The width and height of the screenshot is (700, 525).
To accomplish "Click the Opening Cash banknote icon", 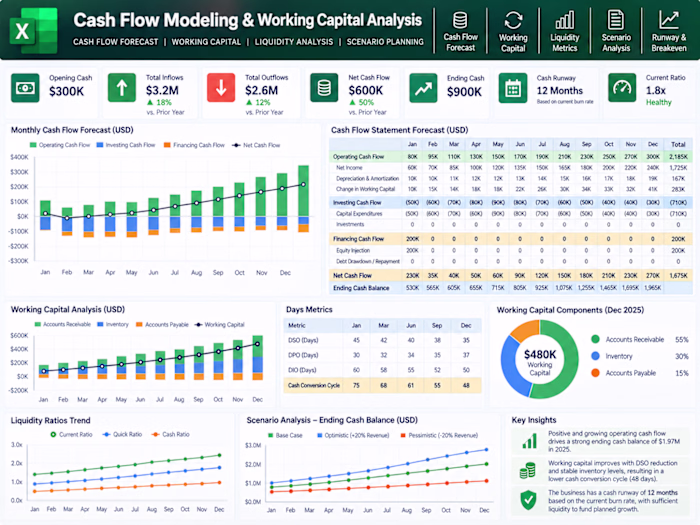I will click(25, 88).
